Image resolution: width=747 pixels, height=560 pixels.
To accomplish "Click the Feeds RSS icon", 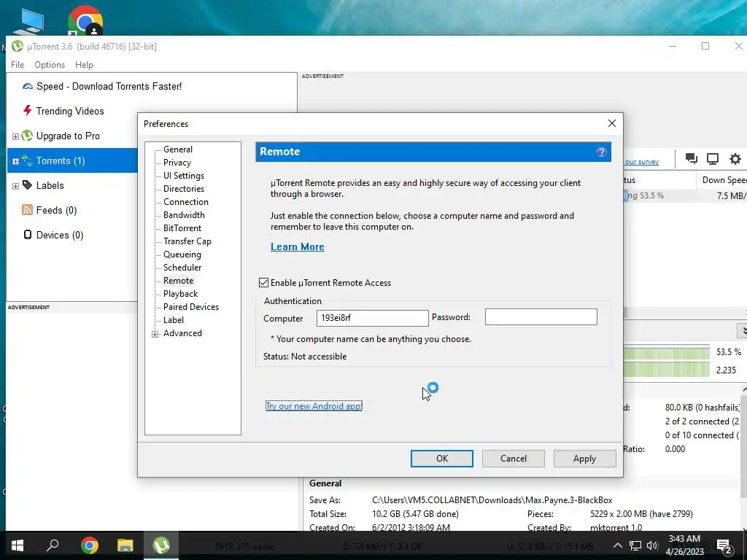I will [27, 210].
